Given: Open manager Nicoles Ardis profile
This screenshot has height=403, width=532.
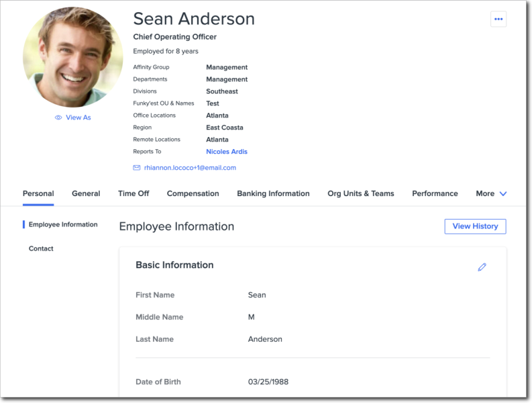Looking at the screenshot, I should (227, 152).
